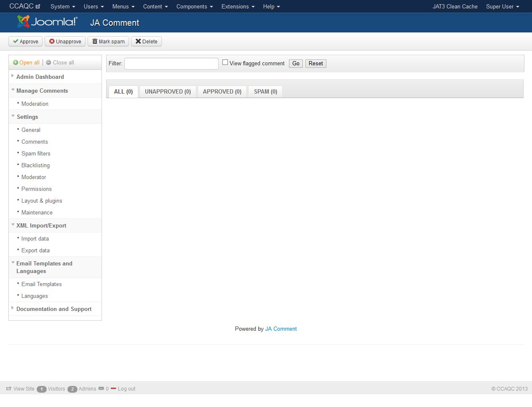
Task: Click the Joomla! logo
Action: point(47,21)
